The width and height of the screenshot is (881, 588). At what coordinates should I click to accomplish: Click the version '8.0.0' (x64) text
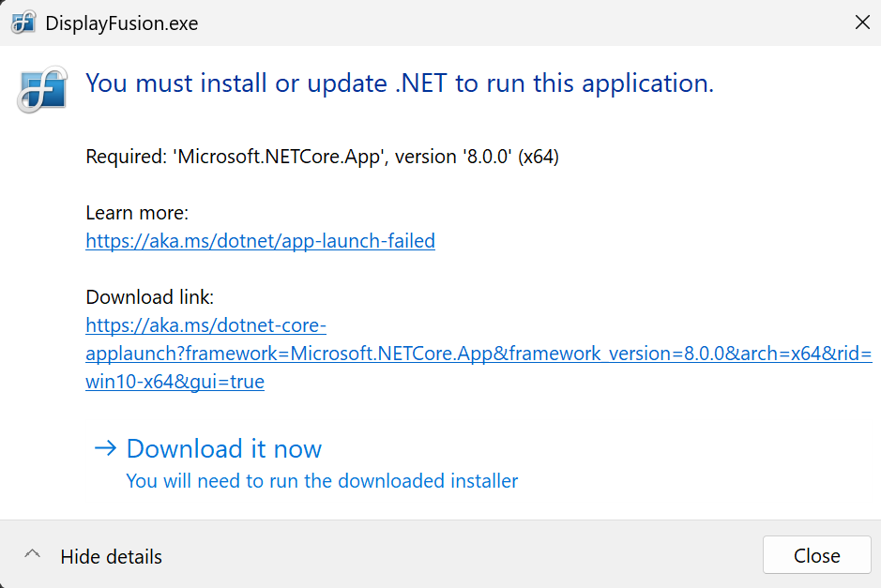(477, 158)
